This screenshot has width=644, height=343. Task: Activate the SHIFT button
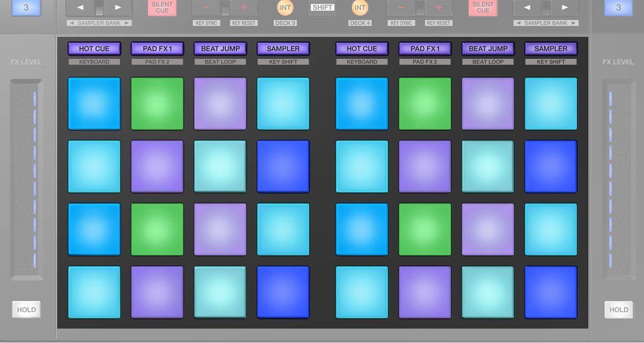[323, 7]
